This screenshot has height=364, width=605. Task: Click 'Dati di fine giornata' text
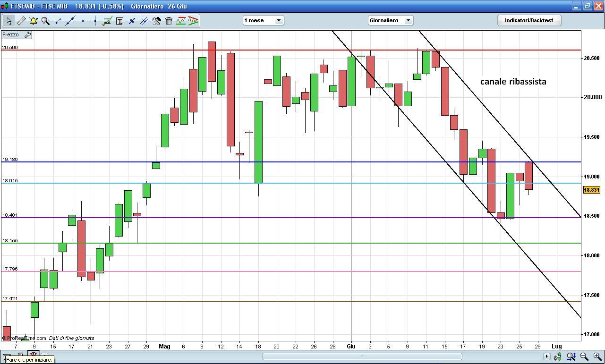pyautogui.click(x=71, y=338)
